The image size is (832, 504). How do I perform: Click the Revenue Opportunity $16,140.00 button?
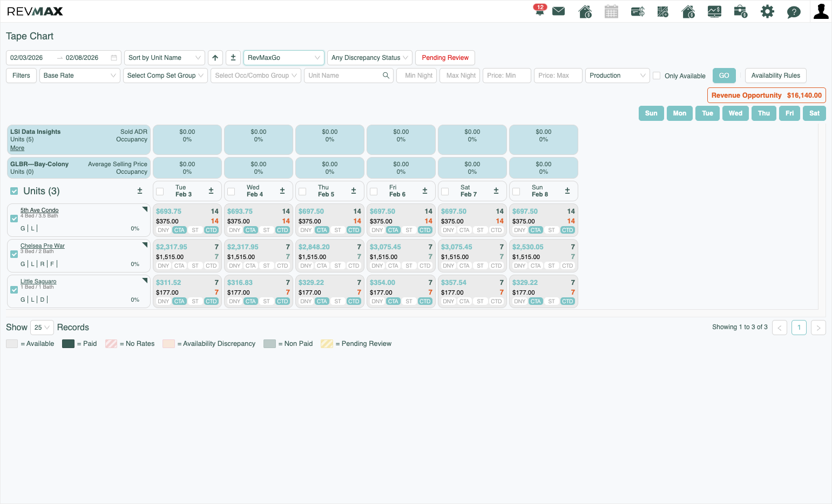click(x=767, y=96)
